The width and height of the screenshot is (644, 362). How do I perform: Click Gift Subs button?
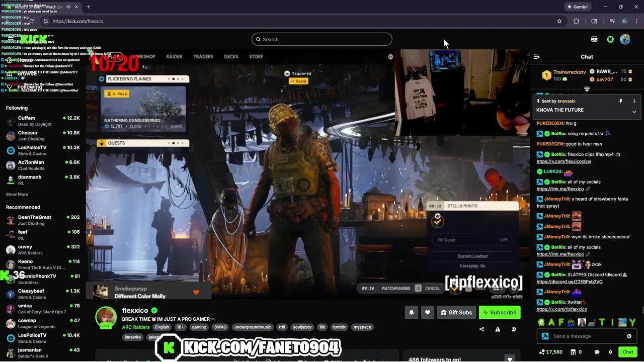[456, 312]
